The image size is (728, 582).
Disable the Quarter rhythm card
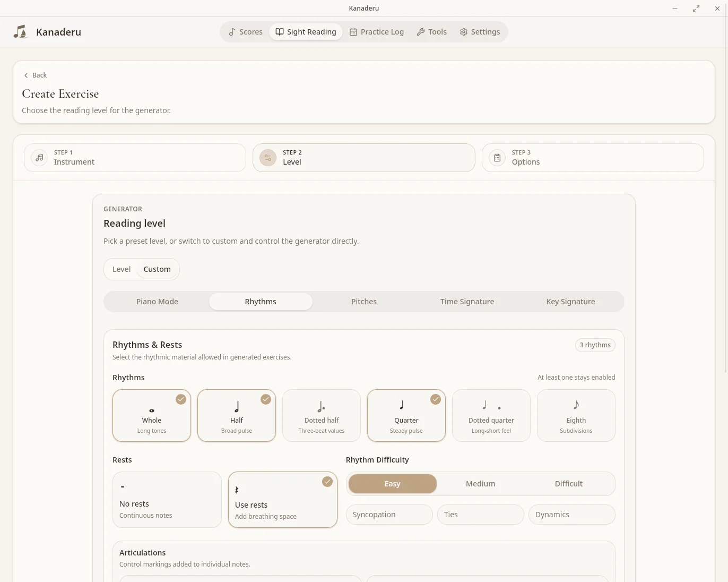click(406, 416)
